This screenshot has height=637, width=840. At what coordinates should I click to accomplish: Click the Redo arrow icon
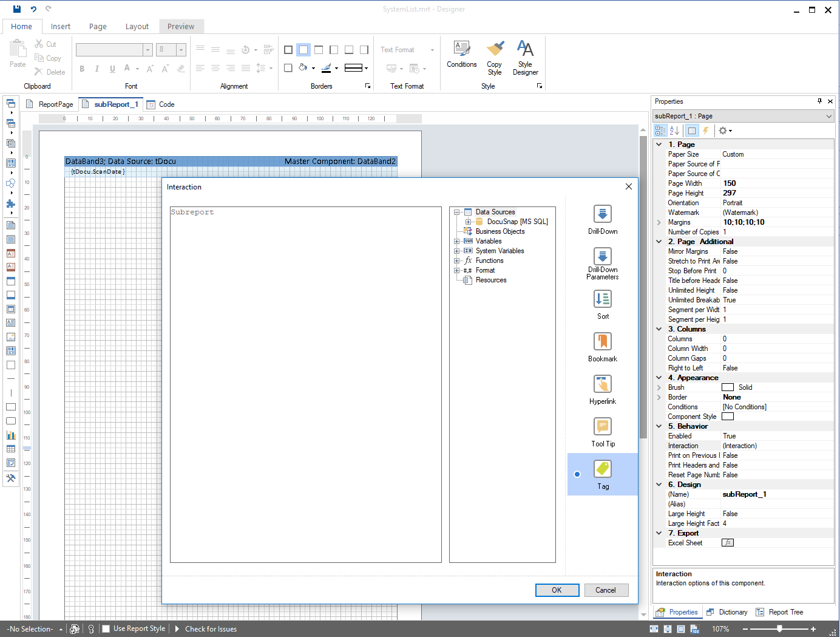49,9
